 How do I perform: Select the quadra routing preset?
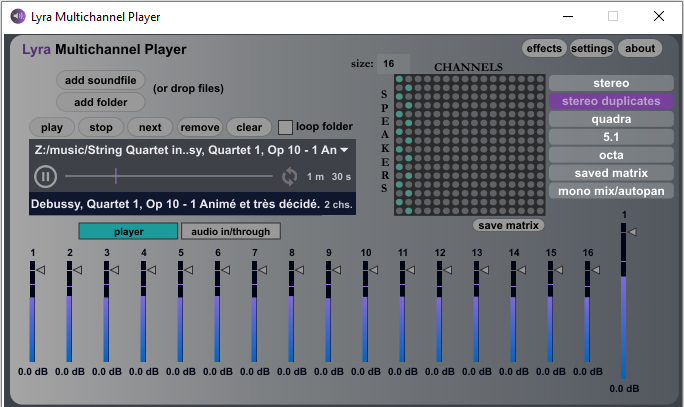pyautogui.click(x=611, y=119)
